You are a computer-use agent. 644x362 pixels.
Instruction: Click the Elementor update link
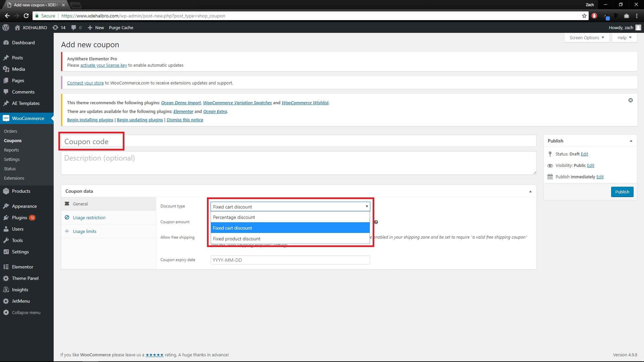(183, 111)
